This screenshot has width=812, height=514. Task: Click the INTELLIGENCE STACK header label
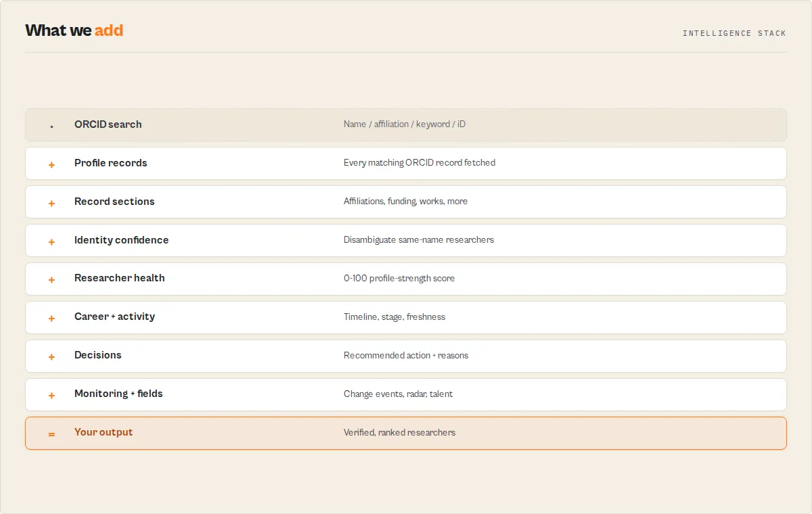(734, 33)
